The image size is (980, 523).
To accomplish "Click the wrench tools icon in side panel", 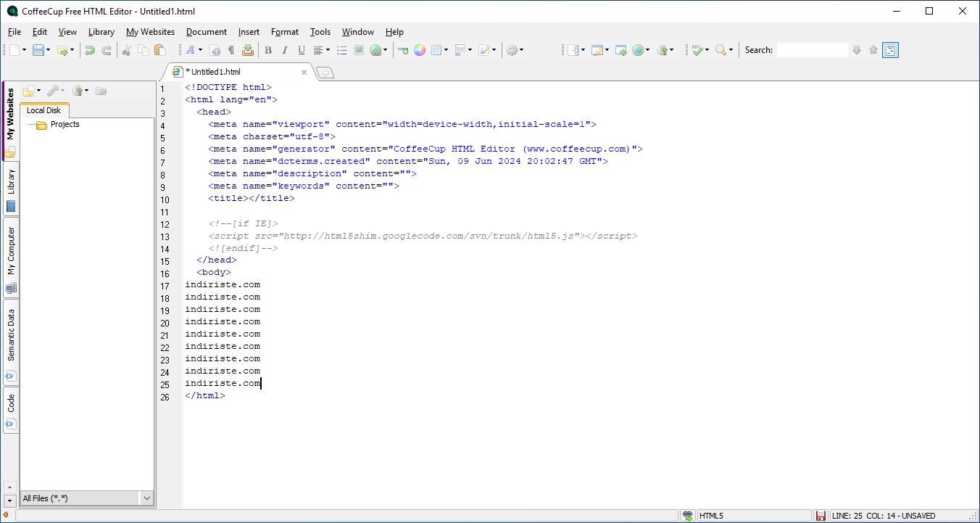I will tap(53, 91).
